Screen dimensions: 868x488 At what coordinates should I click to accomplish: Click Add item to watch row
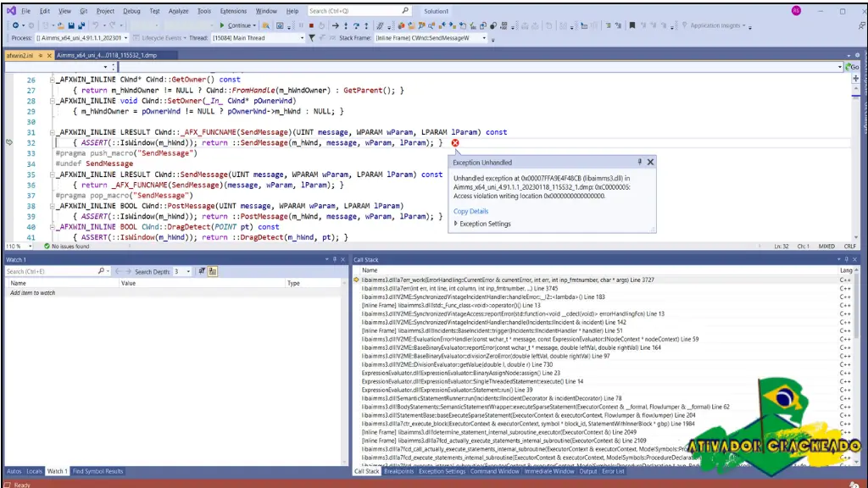[x=175, y=292]
